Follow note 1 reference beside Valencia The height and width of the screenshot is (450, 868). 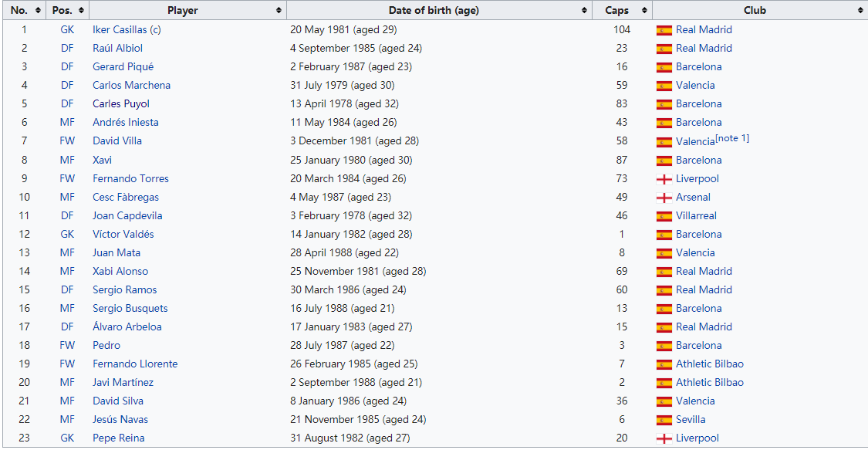click(732, 138)
